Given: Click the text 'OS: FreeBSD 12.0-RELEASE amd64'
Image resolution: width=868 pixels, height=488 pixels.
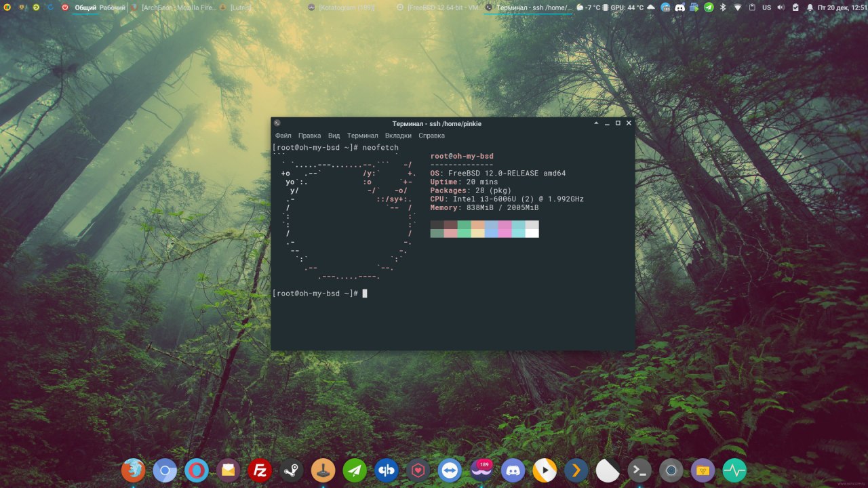Looking at the screenshot, I should [x=498, y=174].
